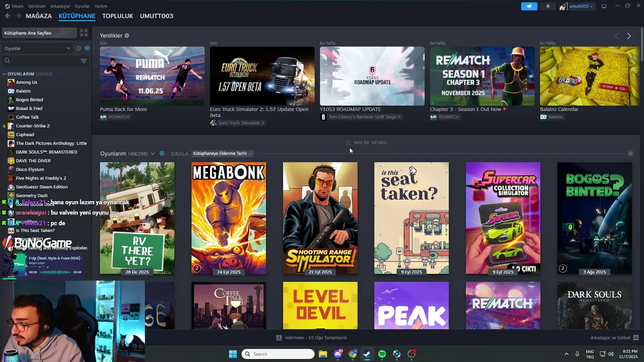Switch library to grid collections view icon
This screenshot has width=644, height=362.
pos(84,33)
